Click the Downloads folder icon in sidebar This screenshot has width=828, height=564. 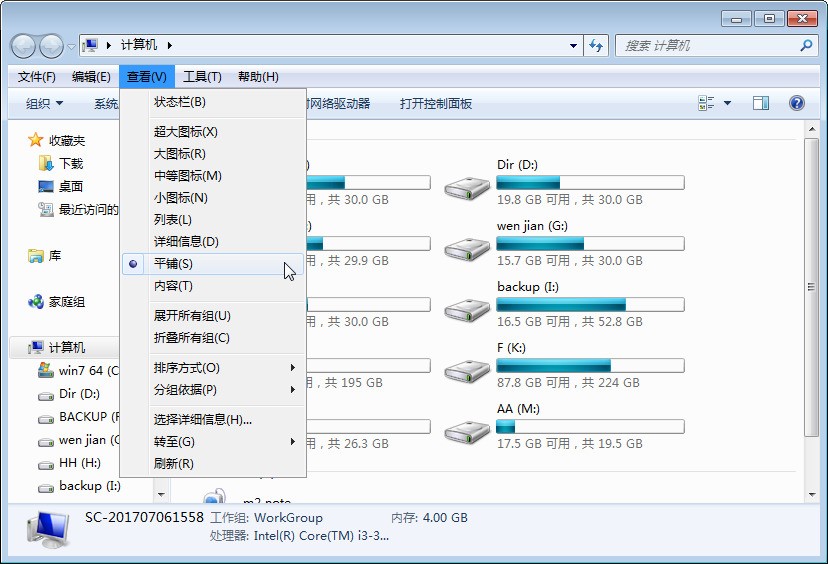click(x=46, y=163)
